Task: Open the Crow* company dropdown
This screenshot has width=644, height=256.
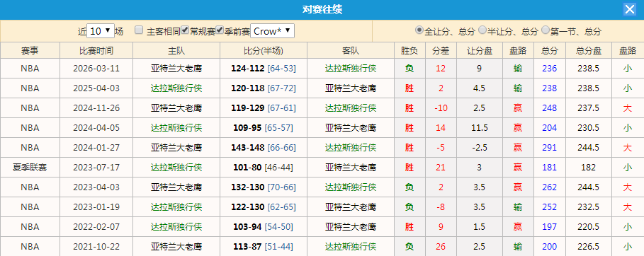Action: pyautogui.click(x=272, y=31)
